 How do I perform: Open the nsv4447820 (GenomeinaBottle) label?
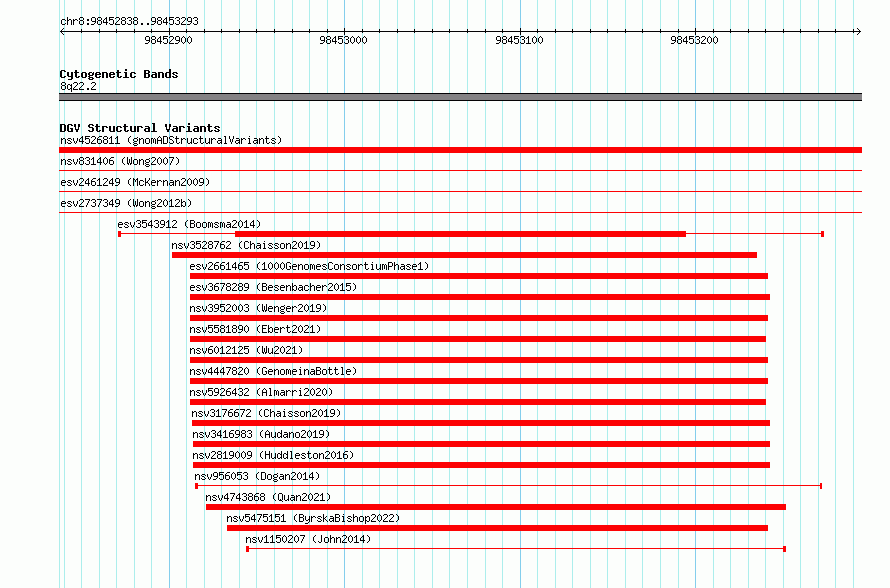273,371
